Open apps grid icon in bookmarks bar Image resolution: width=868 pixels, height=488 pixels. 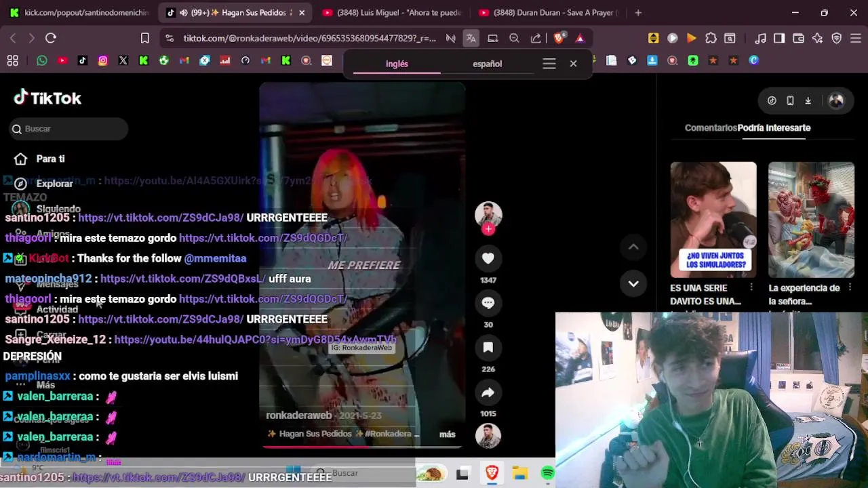(x=12, y=60)
